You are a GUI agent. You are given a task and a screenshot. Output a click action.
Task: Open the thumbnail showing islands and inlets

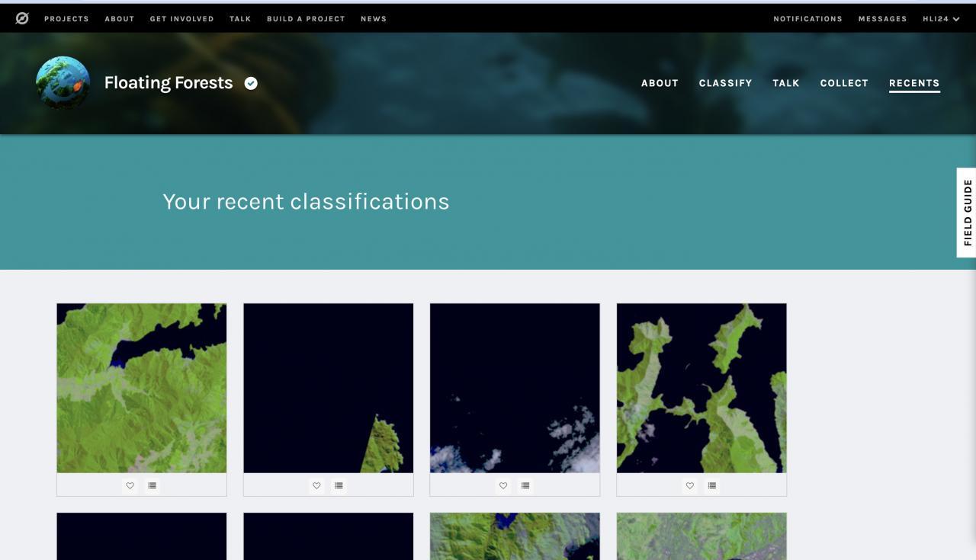[x=701, y=388]
